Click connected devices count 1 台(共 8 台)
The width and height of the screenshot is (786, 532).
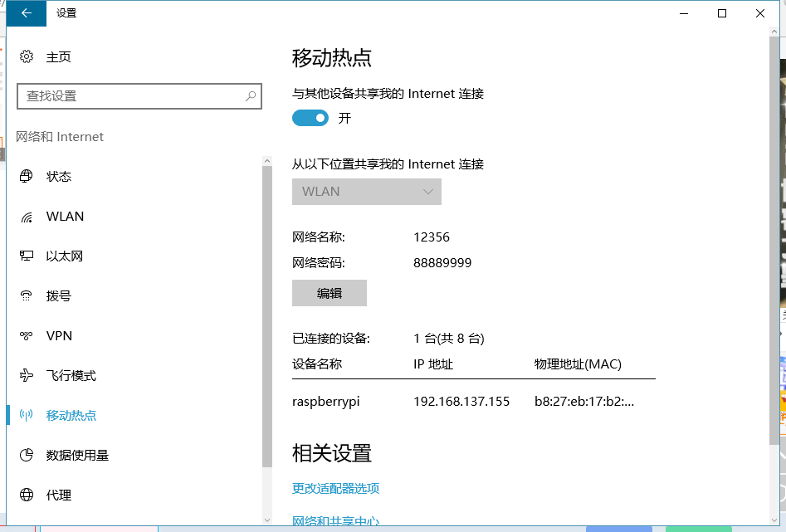pyautogui.click(x=449, y=339)
